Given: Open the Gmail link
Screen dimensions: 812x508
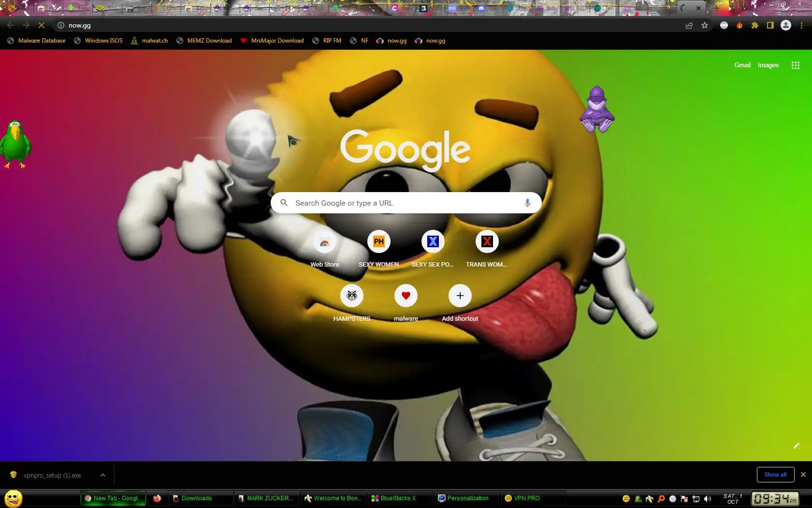Looking at the screenshot, I should [742, 65].
